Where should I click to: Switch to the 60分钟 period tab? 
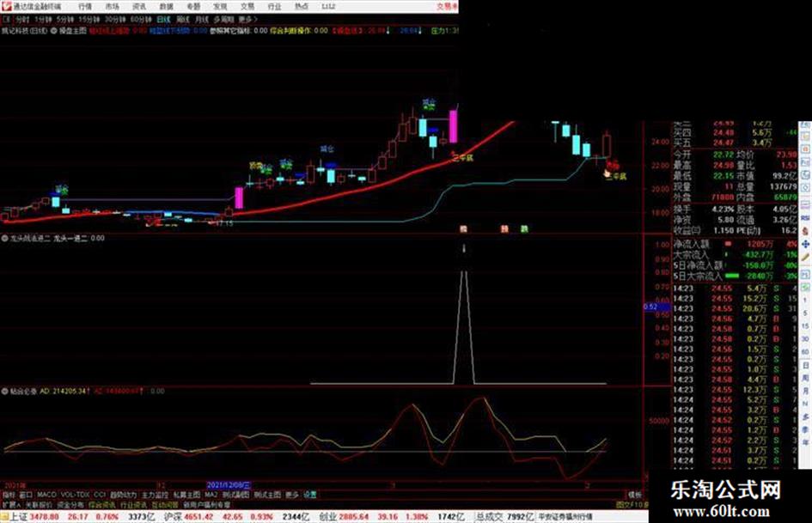141,20
